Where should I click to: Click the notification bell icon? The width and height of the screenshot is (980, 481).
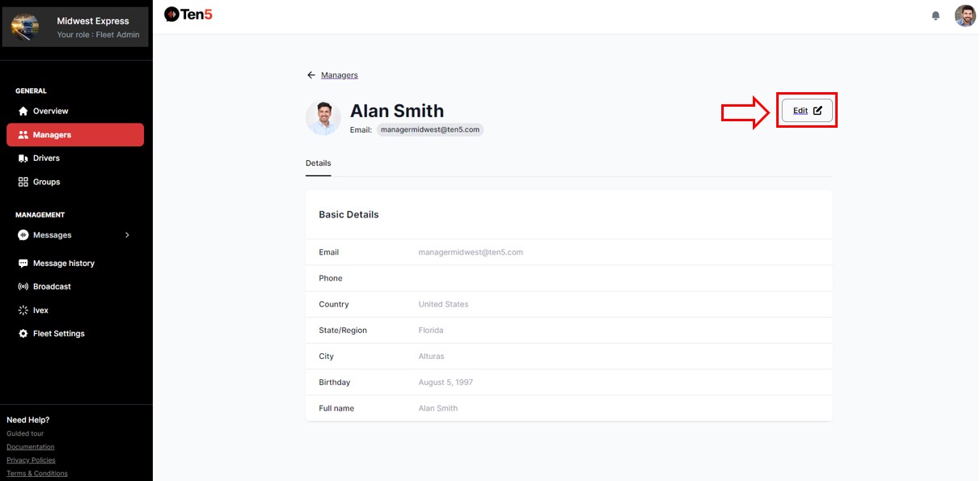[x=936, y=15]
